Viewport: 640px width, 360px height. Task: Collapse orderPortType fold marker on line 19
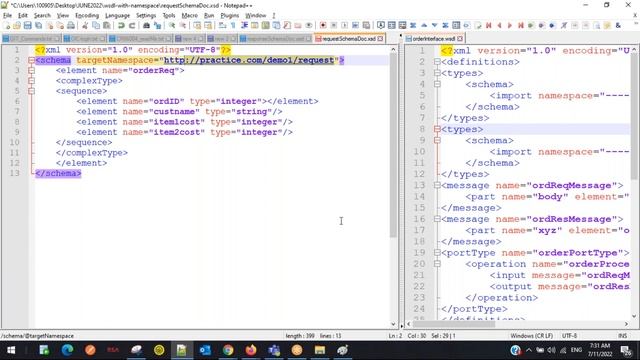pos(437,253)
